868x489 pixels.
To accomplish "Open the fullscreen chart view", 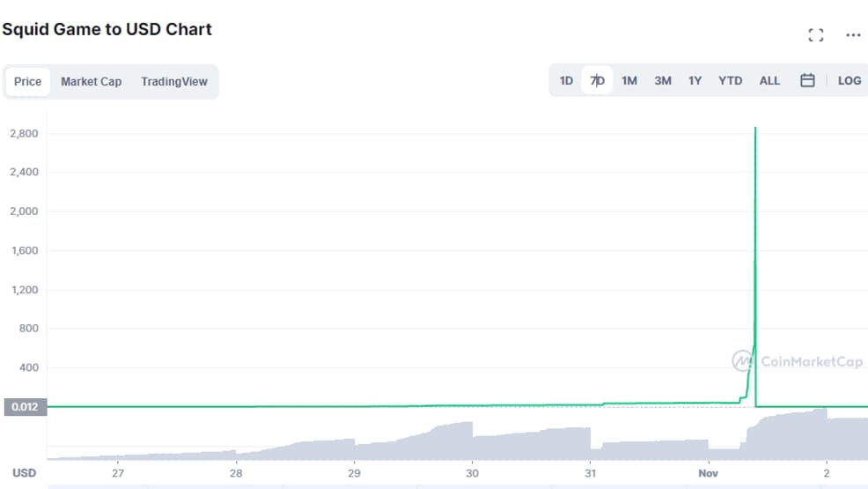I will pos(815,35).
